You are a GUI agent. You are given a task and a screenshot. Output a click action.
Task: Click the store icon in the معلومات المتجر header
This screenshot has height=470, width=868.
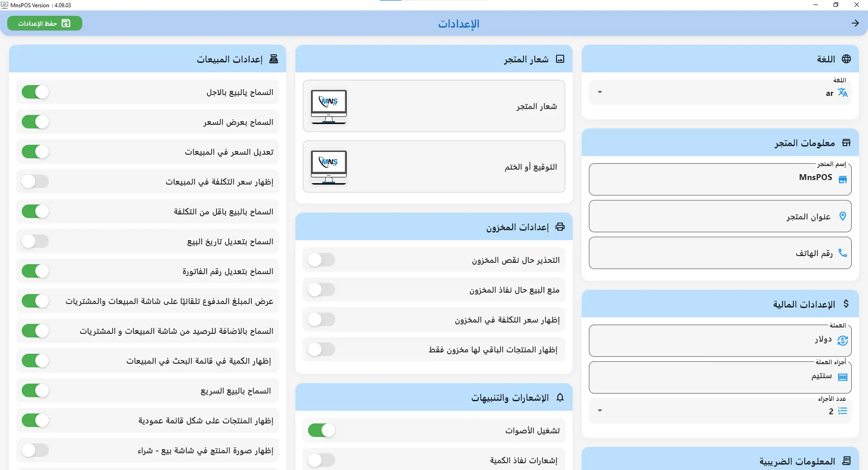click(x=847, y=142)
